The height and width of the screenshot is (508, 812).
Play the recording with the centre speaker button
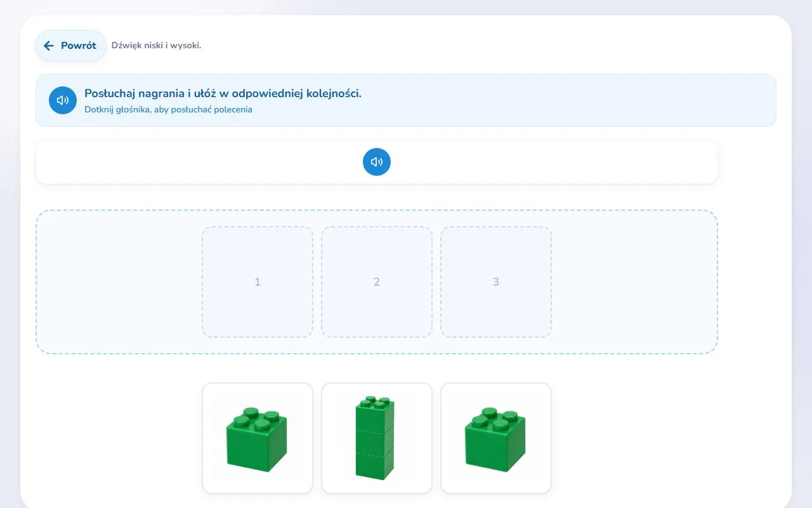tap(377, 162)
